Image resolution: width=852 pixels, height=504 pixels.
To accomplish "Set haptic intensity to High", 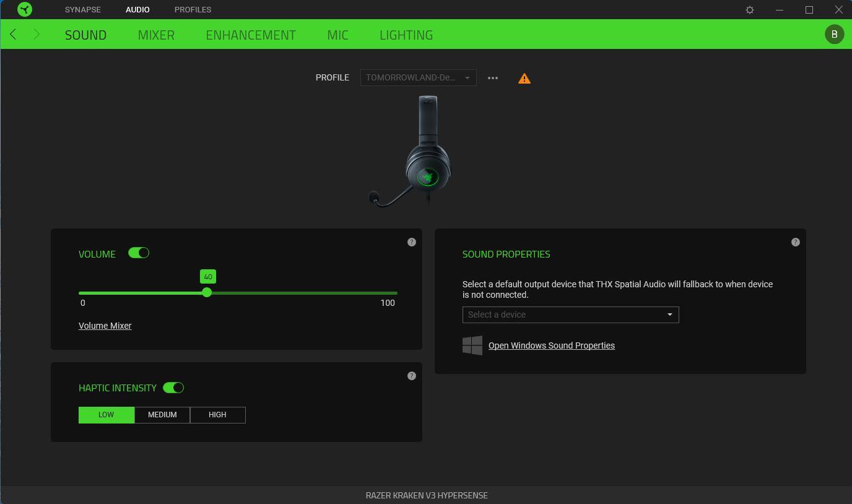I will (x=217, y=415).
